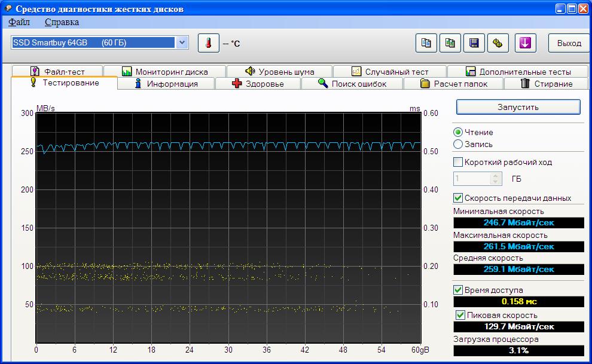Decrease the ГБ value with stepper down

tap(496, 182)
